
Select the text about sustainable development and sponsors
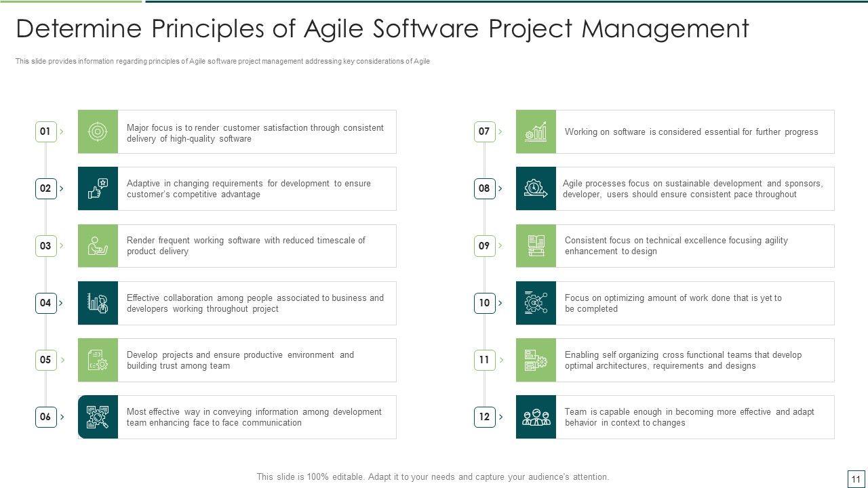694,188
